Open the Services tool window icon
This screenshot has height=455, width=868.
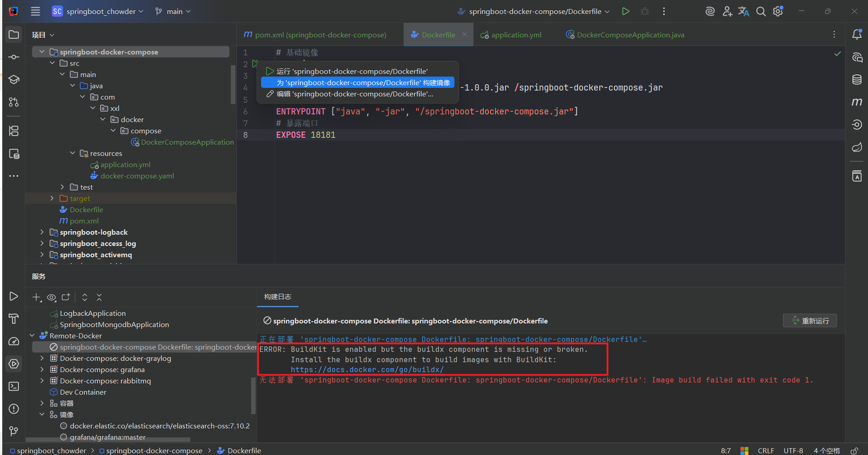(x=14, y=364)
